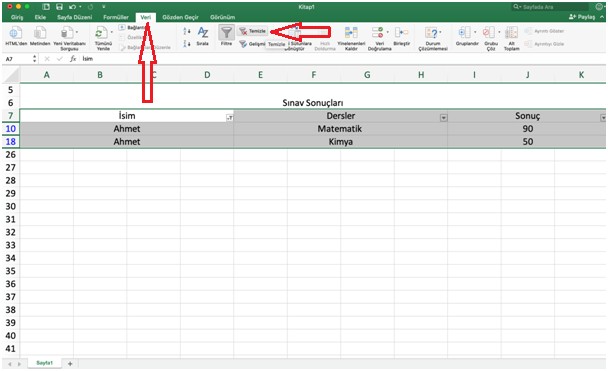The image size is (608, 371).
Task: Click the Grubu Çöz ungroup icon
Action: [x=489, y=33]
